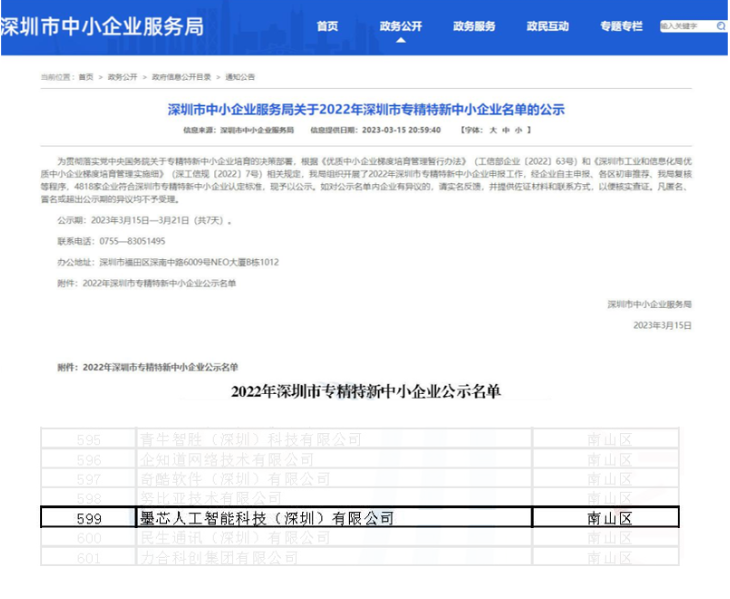Screen dimensions: 730x599
Task: Click the bold 附件 heading above table
Action: (148, 367)
